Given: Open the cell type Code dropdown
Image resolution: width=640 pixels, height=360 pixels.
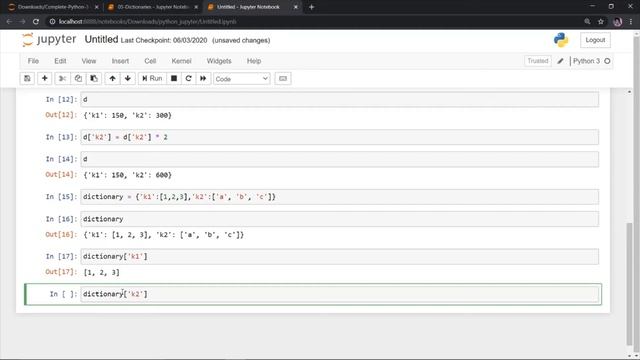Looking at the screenshot, I should (x=241, y=79).
